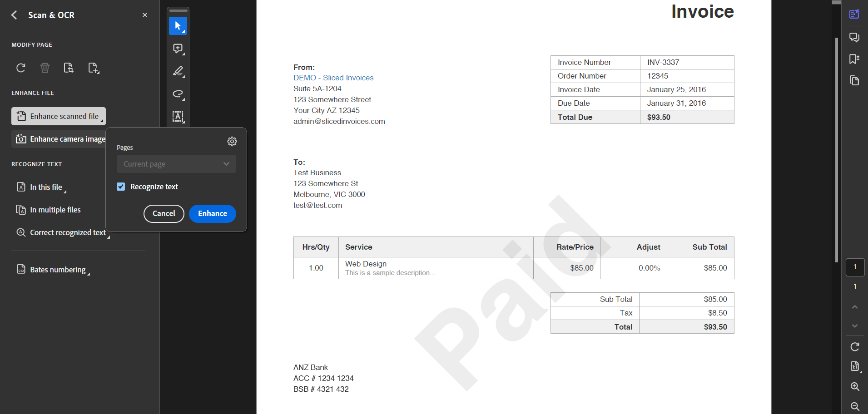Choose the Draw freehand tool
Viewport: 868px width, 414px height.
point(178,94)
